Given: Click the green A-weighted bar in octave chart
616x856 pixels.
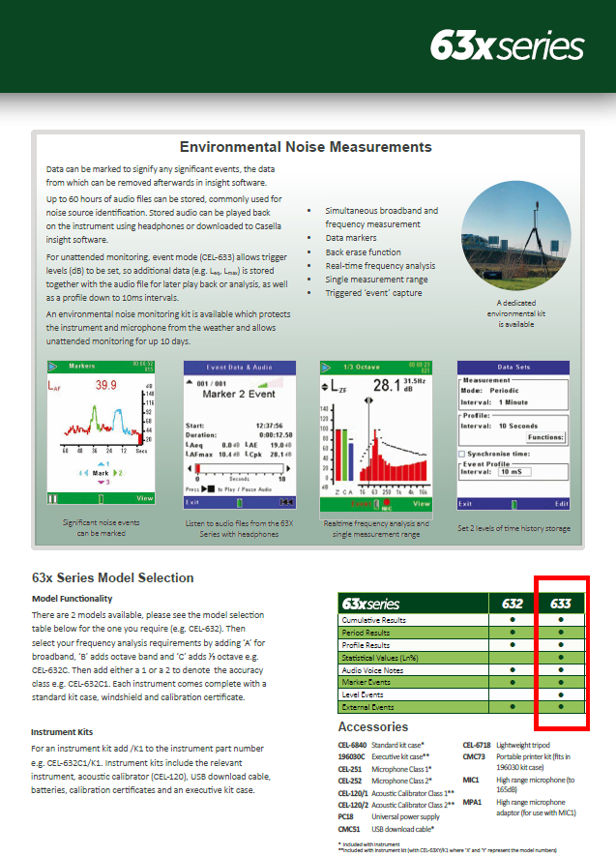Looking at the screenshot, I should (345, 455).
